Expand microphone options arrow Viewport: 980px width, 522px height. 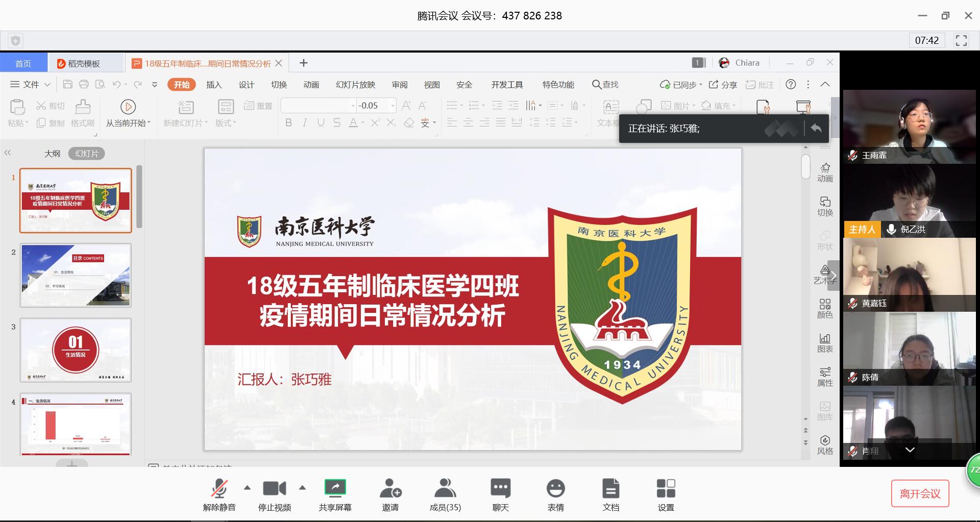248,487
